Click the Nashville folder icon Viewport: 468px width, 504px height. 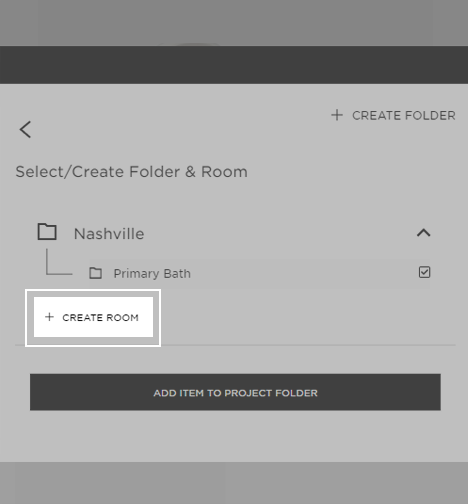pos(47,232)
